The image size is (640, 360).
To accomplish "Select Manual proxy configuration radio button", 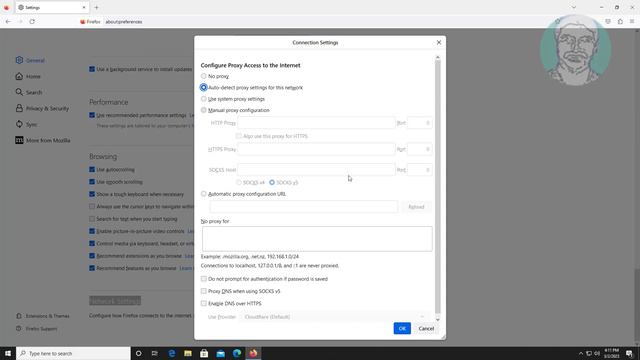I will click(203, 110).
